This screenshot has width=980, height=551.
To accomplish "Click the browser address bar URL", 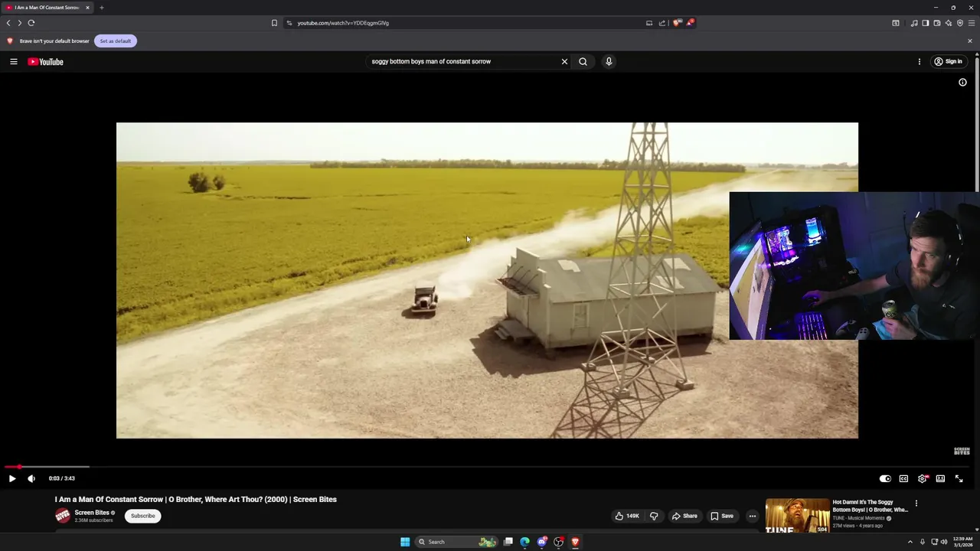I will pos(343,23).
